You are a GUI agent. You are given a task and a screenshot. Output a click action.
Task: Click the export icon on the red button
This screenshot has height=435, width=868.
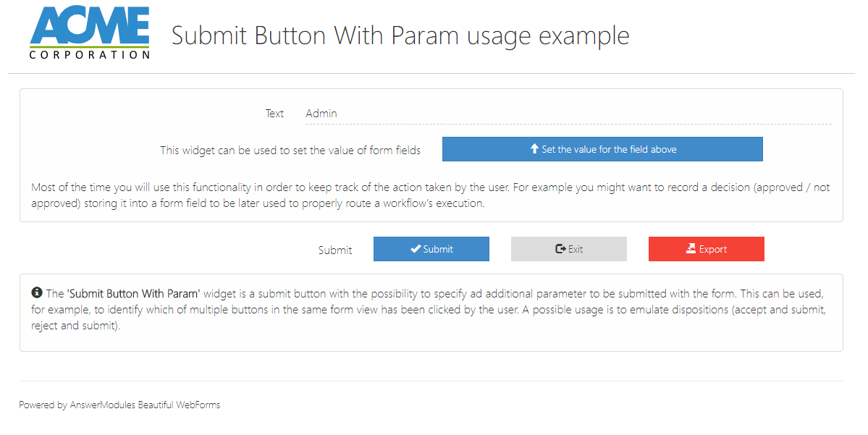(691, 249)
